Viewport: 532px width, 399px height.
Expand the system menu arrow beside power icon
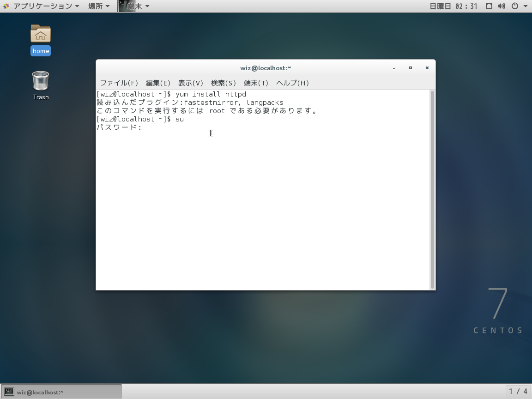525,6
